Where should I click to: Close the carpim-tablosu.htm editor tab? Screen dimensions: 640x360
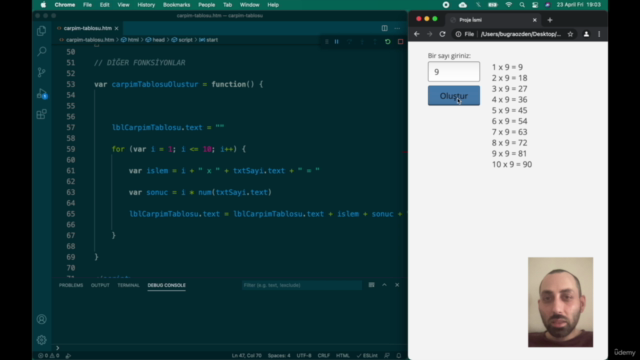click(x=116, y=28)
